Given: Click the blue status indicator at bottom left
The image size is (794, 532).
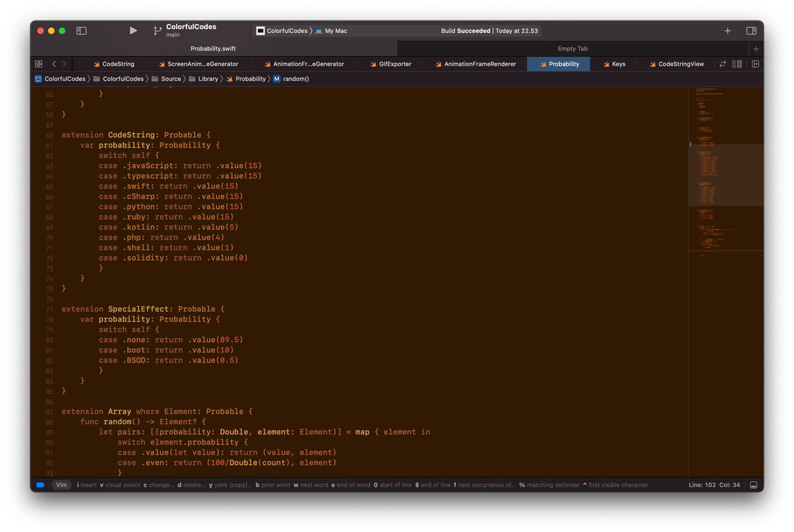Looking at the screenshot, I should 40,485.
